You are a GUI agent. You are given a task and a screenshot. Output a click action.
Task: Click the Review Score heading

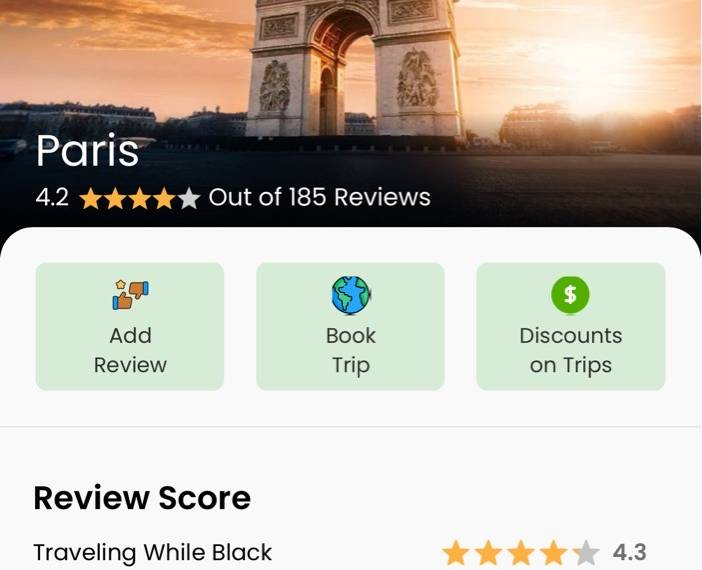pos(142,498)
